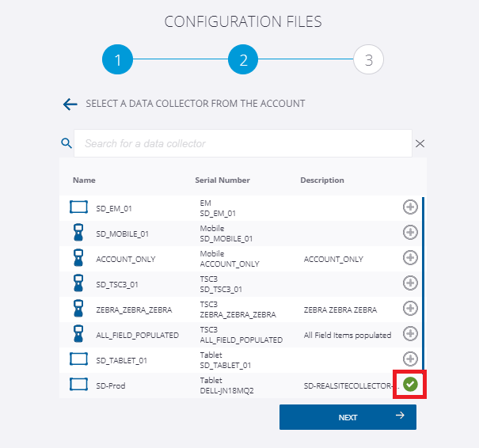Image resolution: width=479 pixels, height=448 pixels.
Task: Focus the Search for a data collector field
Action: coord(243,143)
